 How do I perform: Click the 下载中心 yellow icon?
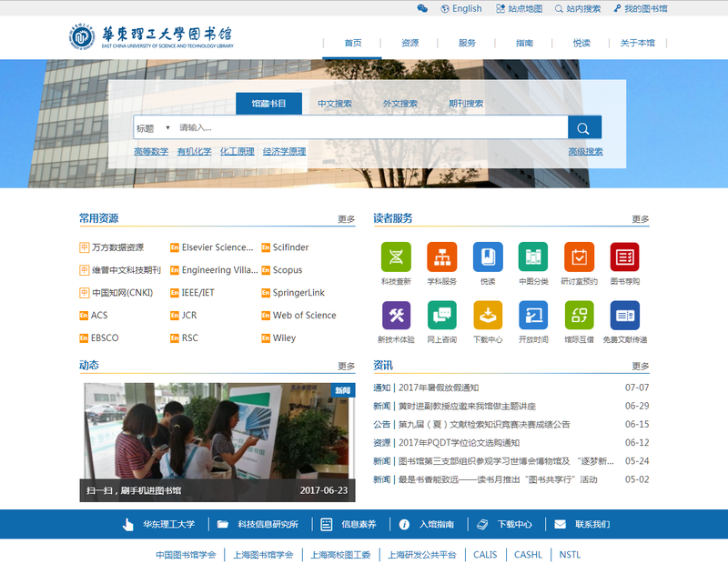pyautogui.click(x=488, y=316)
